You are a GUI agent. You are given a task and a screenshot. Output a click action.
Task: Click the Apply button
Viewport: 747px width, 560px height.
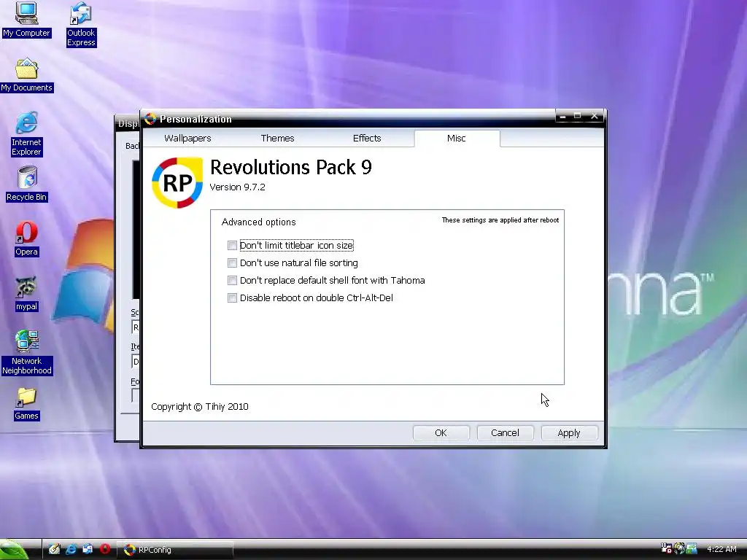tap(569, 433)
